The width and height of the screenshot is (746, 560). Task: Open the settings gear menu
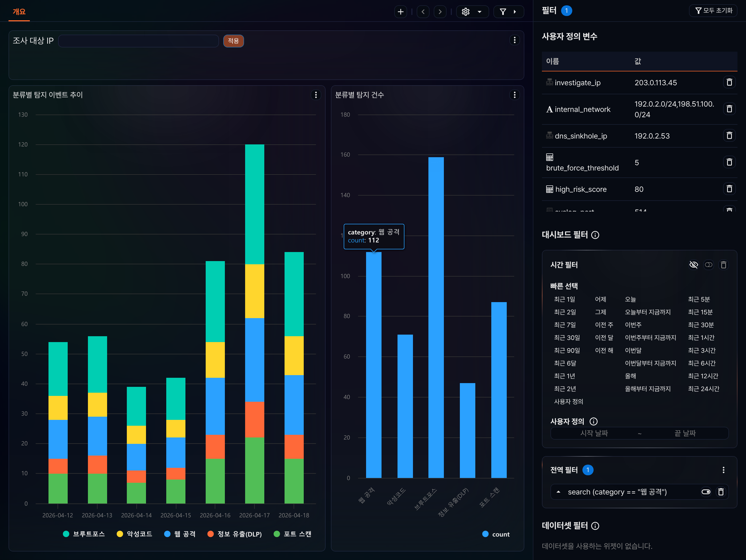[x=472, y=12]
